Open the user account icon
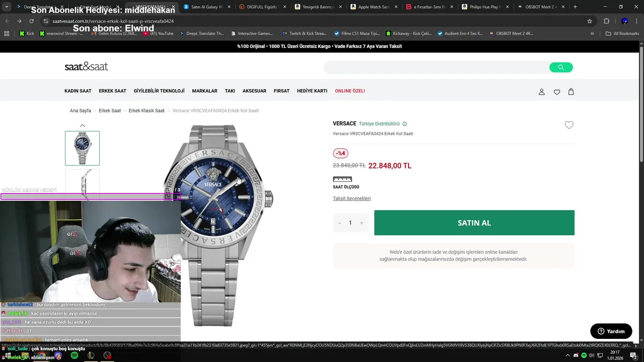 click(x=542, y=92)
